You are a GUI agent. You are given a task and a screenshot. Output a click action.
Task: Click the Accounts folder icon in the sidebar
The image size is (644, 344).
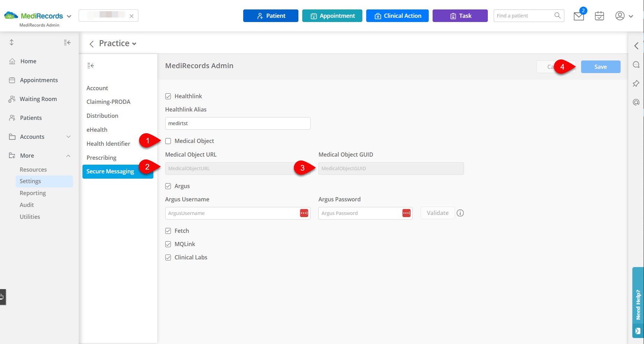[12, 137]
